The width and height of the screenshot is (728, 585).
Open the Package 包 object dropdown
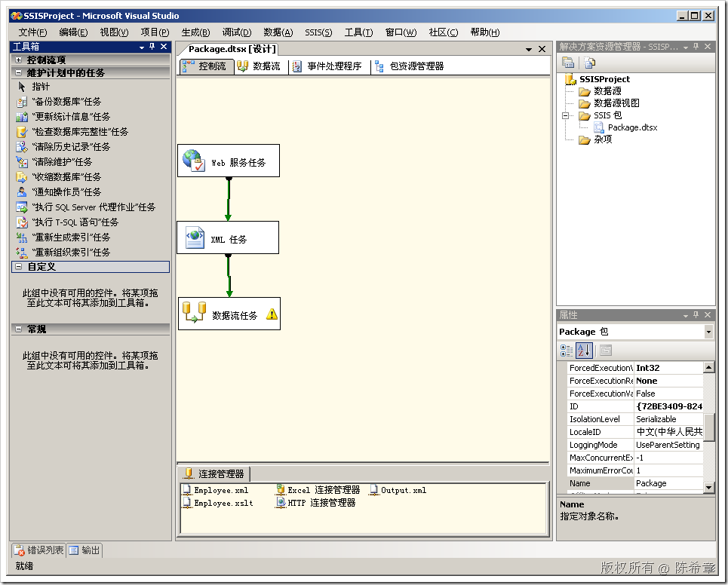708,332
